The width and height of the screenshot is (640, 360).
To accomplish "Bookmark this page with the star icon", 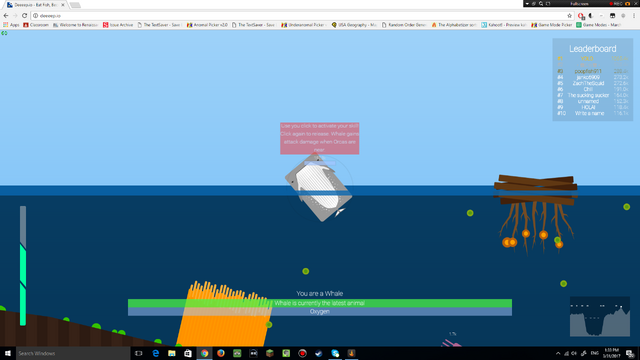I will (x=569, y=16).
